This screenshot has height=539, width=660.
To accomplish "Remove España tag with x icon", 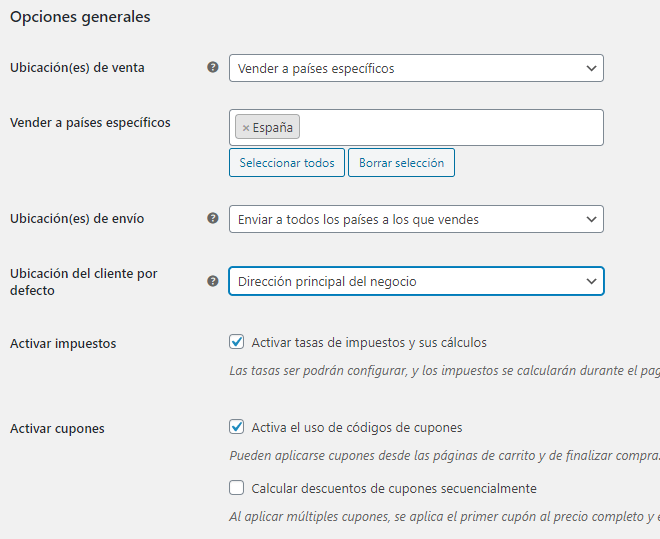I will [x=246, y=128].
